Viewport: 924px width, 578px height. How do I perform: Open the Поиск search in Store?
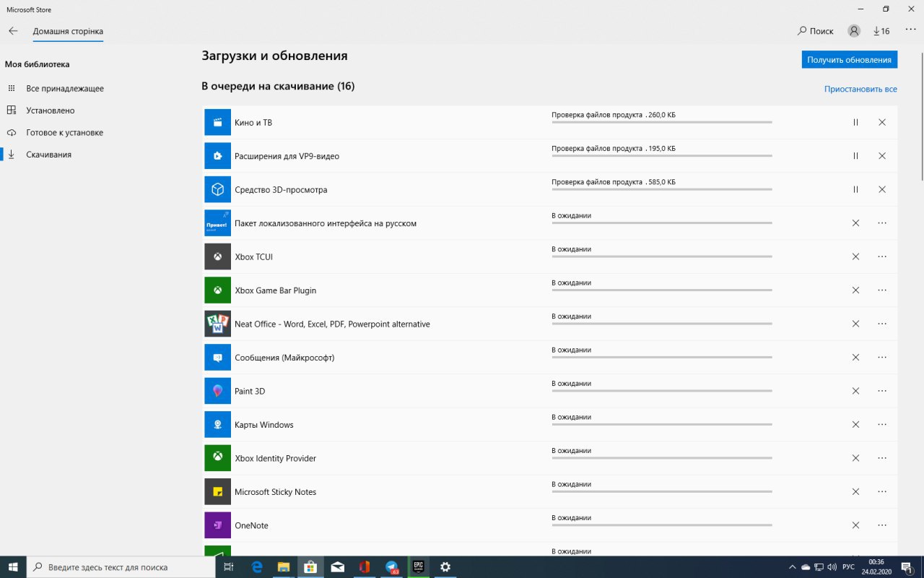pos(816,31)
